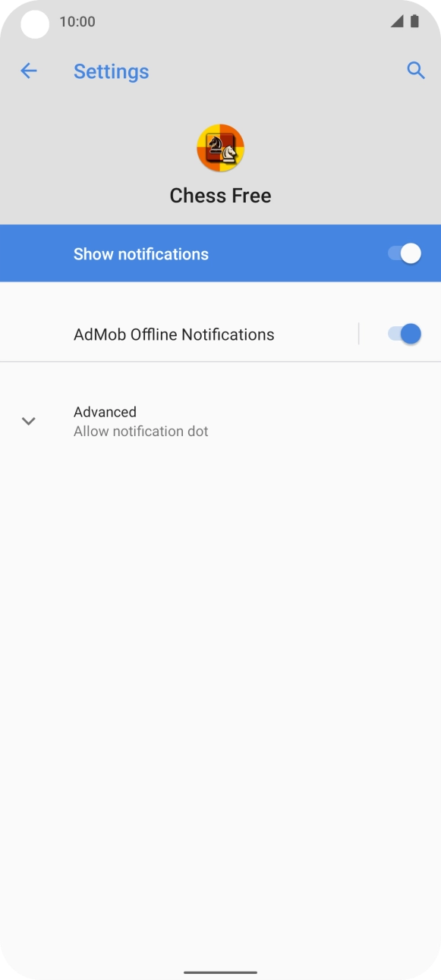
Task: Click the Chess Free app name label
Action: [x=220, y=195]
